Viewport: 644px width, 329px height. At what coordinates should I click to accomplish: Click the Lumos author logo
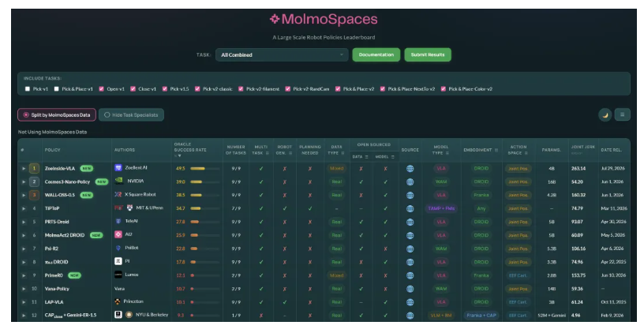[118, 275]
